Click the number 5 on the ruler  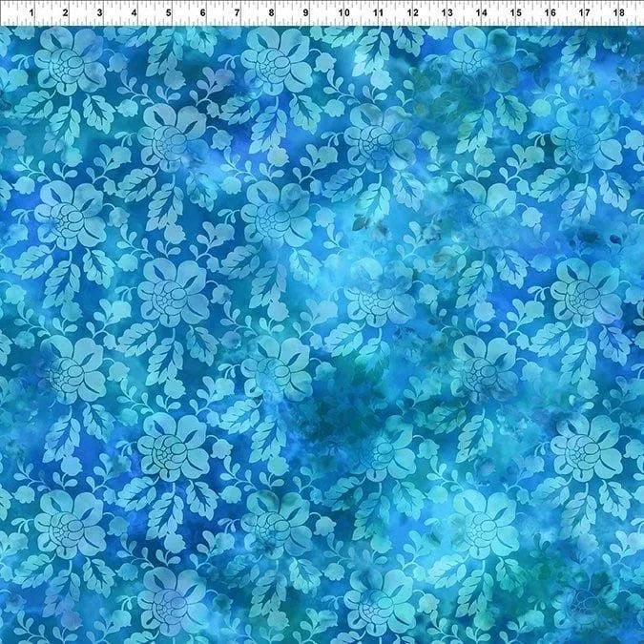pos(169,14)
